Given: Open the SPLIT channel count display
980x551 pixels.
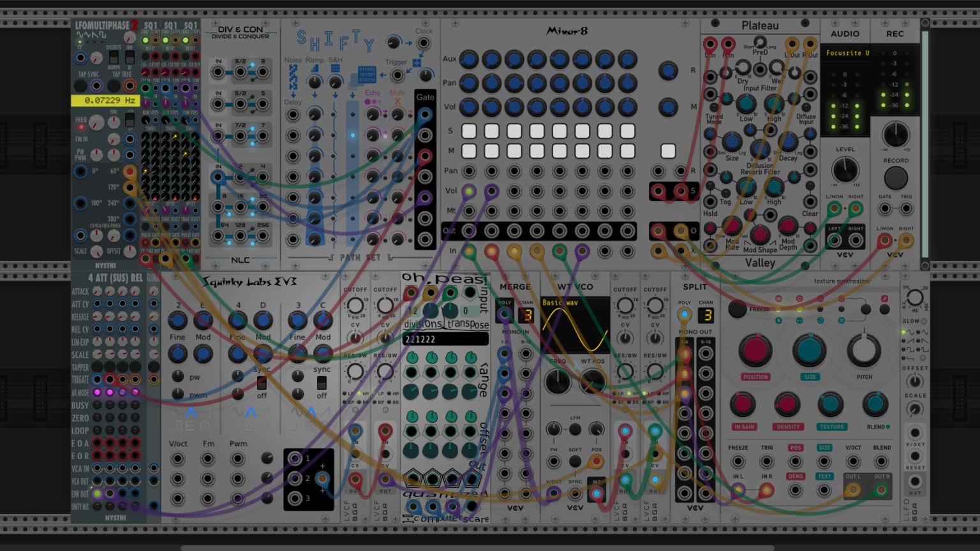Looking at the screenshot, I should tap(706, 315).
